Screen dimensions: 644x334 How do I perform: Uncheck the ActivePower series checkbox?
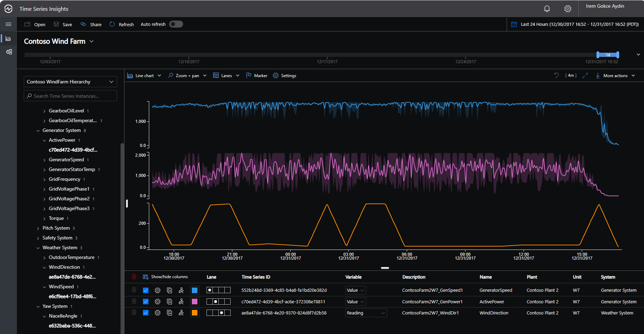tap(146, 302)
